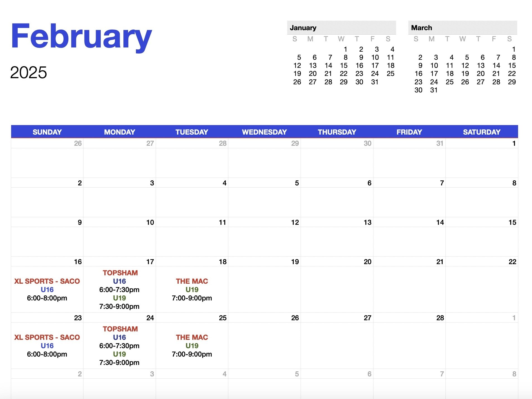The height and width of the screenshot is (399, 532).
Task: Select Saturday February 1 date number
Action: 514,144
